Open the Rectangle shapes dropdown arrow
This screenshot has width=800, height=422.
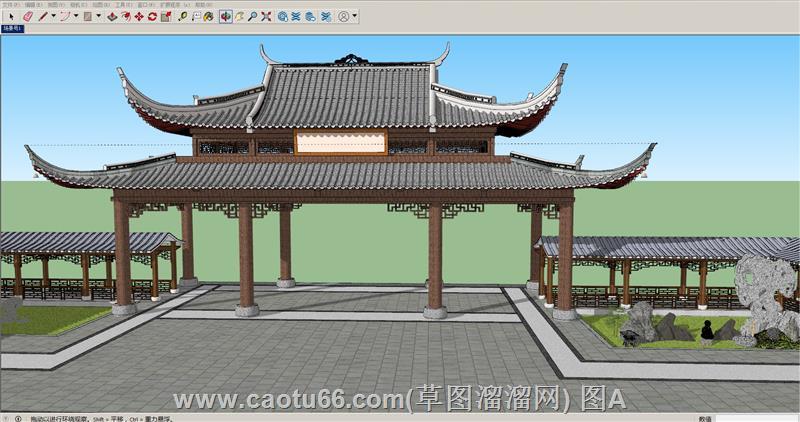point(98,16)
